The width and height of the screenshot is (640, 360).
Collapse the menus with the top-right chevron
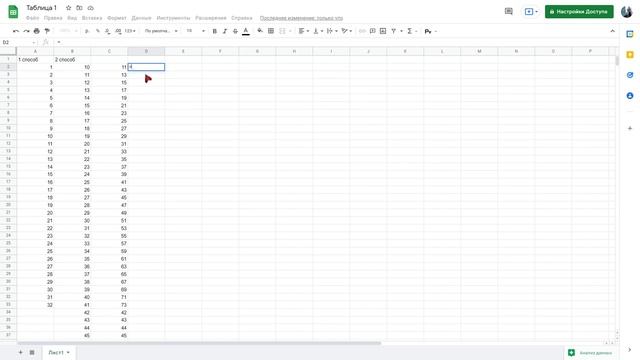612,31
